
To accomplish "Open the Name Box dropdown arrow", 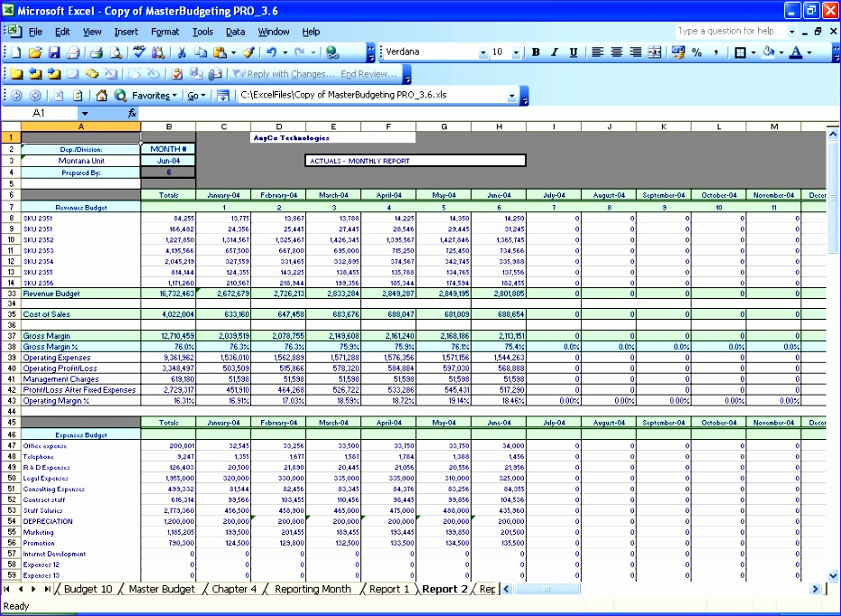I will pos(85,113).
